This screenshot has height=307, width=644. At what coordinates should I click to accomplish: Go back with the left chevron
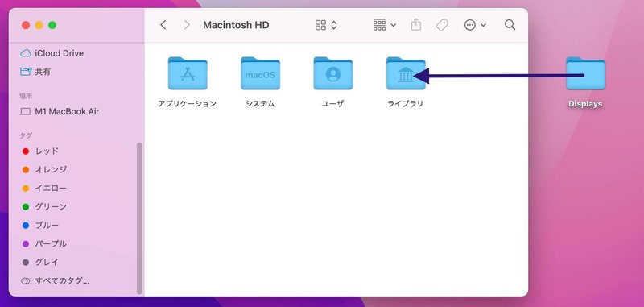point(163,25)
